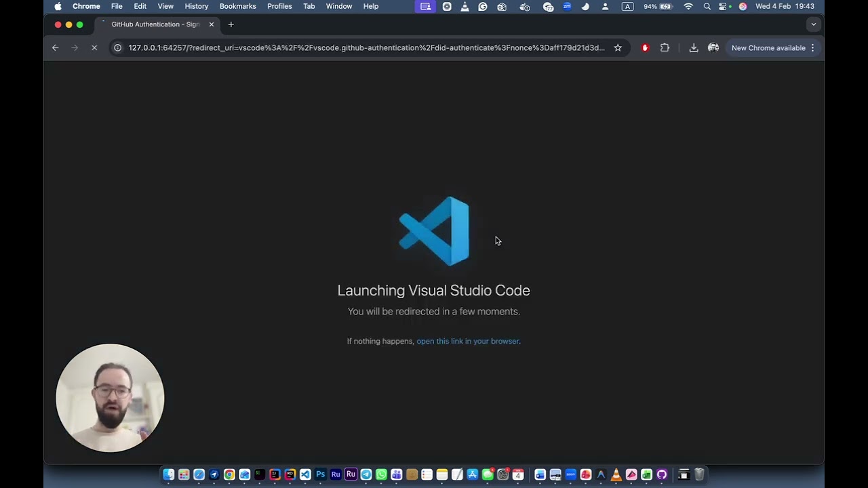Open GitHub Desktop from the Dock
Screen dimensions: 868x488
pyautogui.click(x=662, y=474)
